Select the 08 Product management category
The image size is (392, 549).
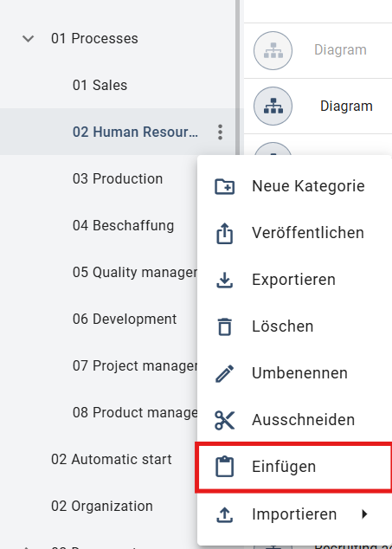(x=135, y=412)
